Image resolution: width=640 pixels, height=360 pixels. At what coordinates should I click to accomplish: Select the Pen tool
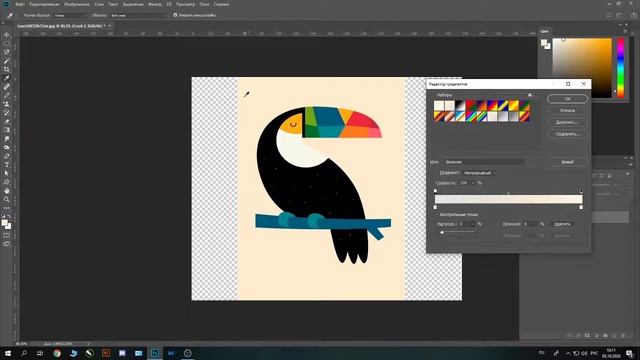[x=7, y=156]
